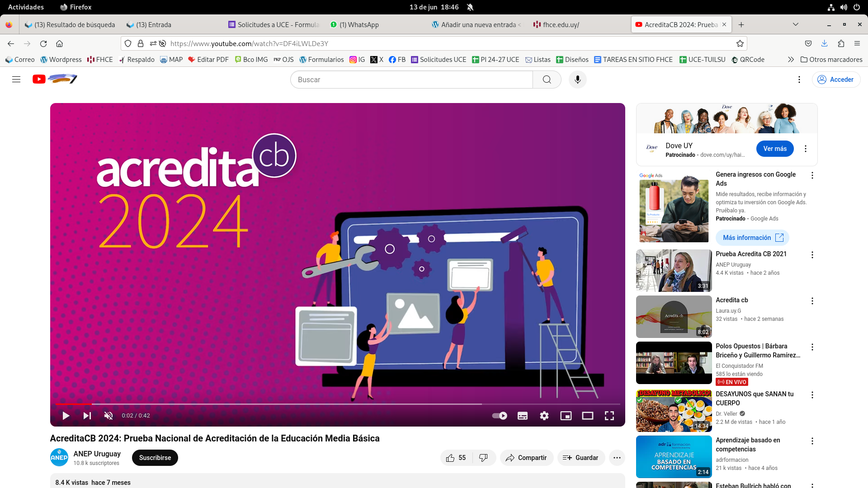868x488 pixels.
Task: Dislike the video
Action: click(483, 458)
